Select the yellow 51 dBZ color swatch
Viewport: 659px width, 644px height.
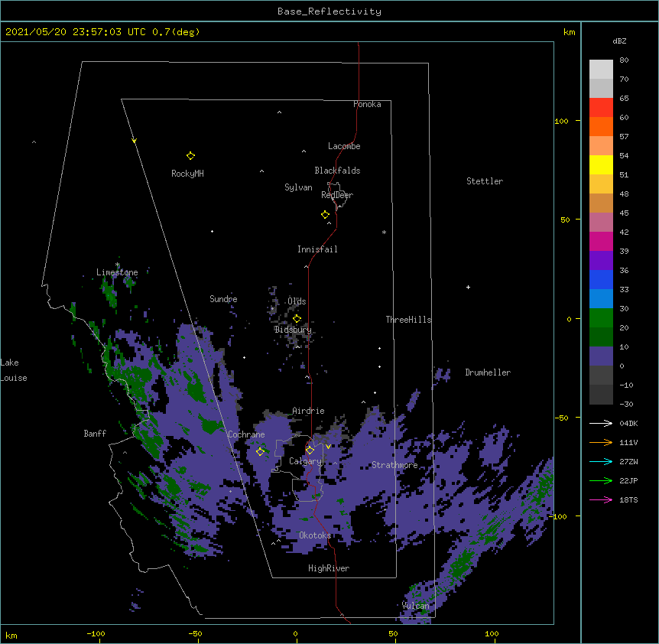[x=601, y=164]
